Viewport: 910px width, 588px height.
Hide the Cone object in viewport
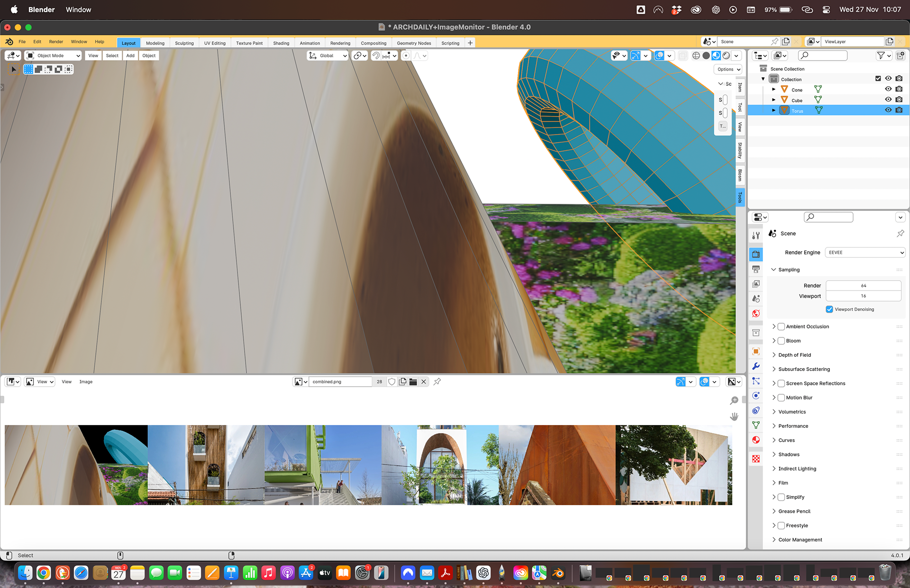pyautogui.click(x=888, y=89)
